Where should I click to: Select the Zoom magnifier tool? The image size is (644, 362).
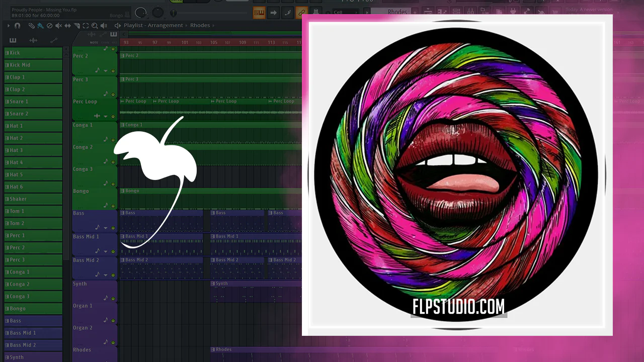95,26
